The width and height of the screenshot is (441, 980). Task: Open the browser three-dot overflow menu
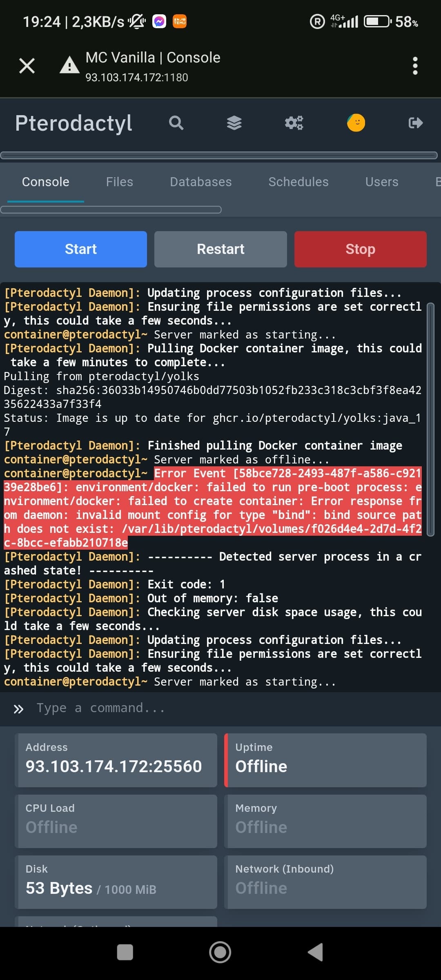pyautogui.click(x=415, y=66)
